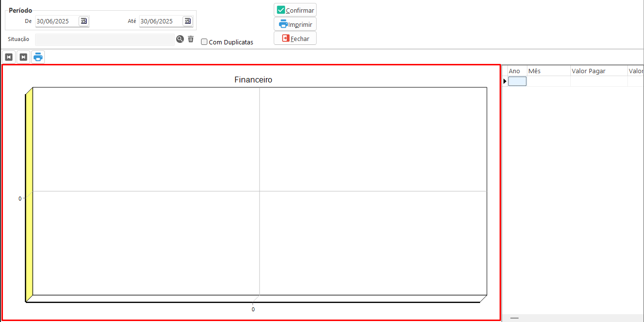
Task: Focus the Até end date field
Action: [x=160, y=21]
